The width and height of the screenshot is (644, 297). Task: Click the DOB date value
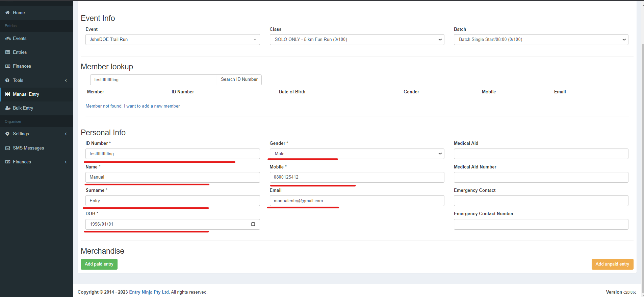pos(102,224)
